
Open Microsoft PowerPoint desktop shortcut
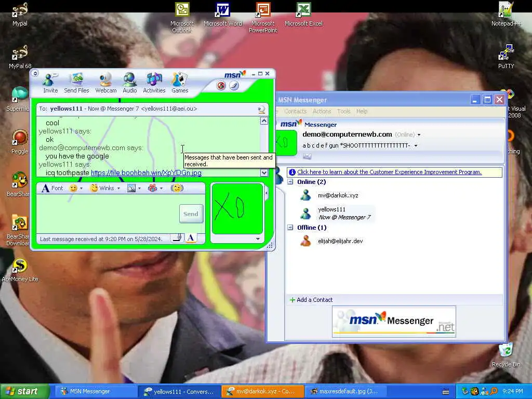[263, 18]
